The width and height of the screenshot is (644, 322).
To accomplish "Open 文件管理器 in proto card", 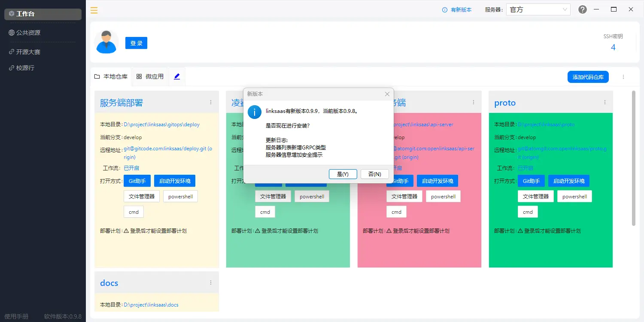I will tap(536, 196).
